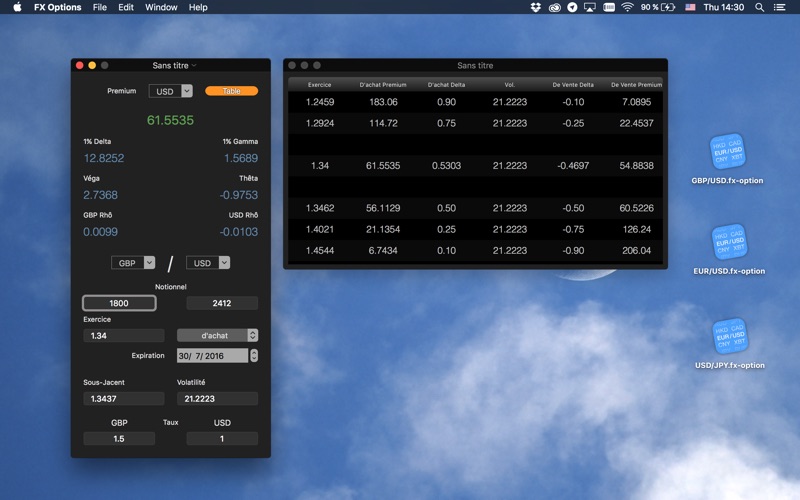
Task: Click the 7.0895 De Vente Premium cell
Action: 636,102
